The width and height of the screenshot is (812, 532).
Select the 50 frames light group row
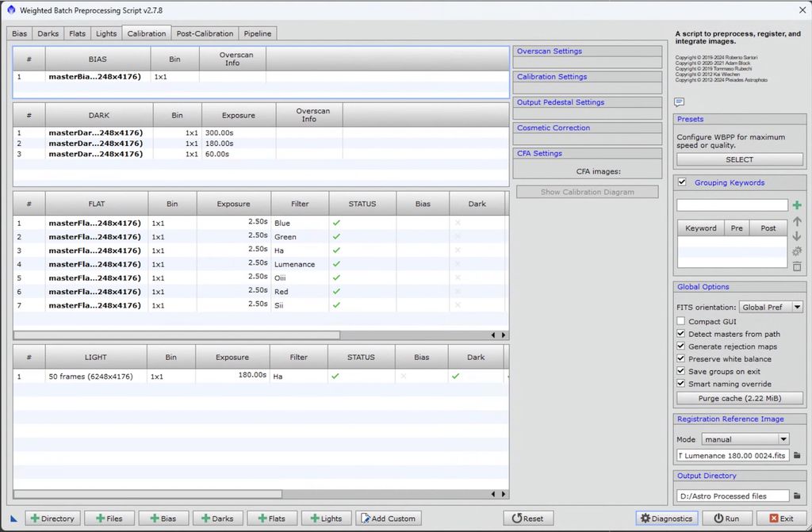[261, 376]
